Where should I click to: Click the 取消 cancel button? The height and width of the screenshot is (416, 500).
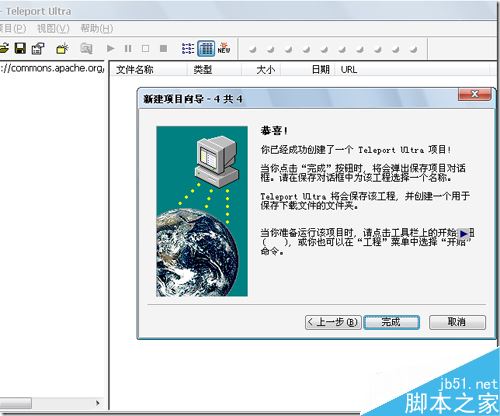point(457,322)
